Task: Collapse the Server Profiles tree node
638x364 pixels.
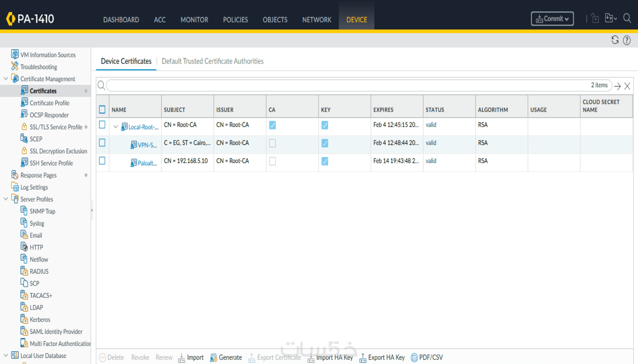Action: (6, 199)
